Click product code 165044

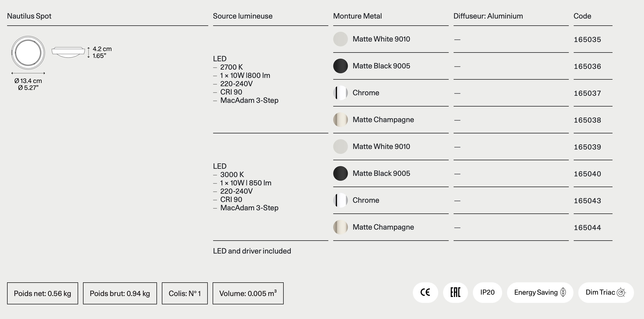587,228
